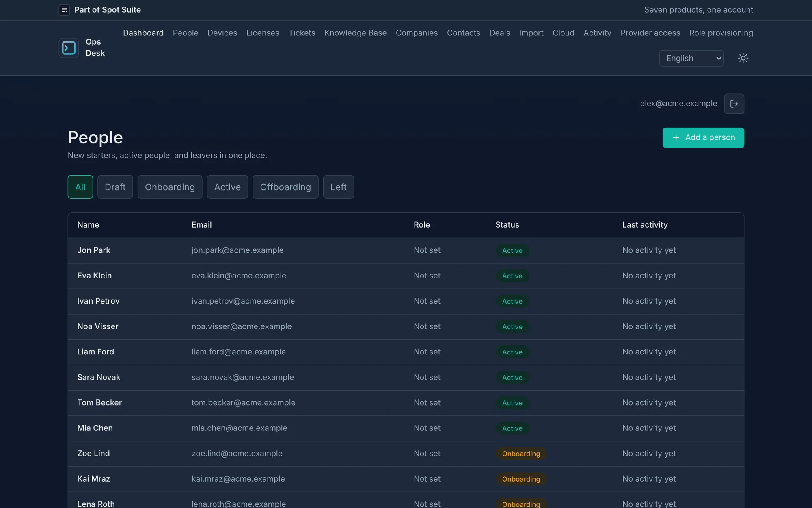Click the Role column header
The width and height of the screenshot is (812, 508).
point(421,225)
